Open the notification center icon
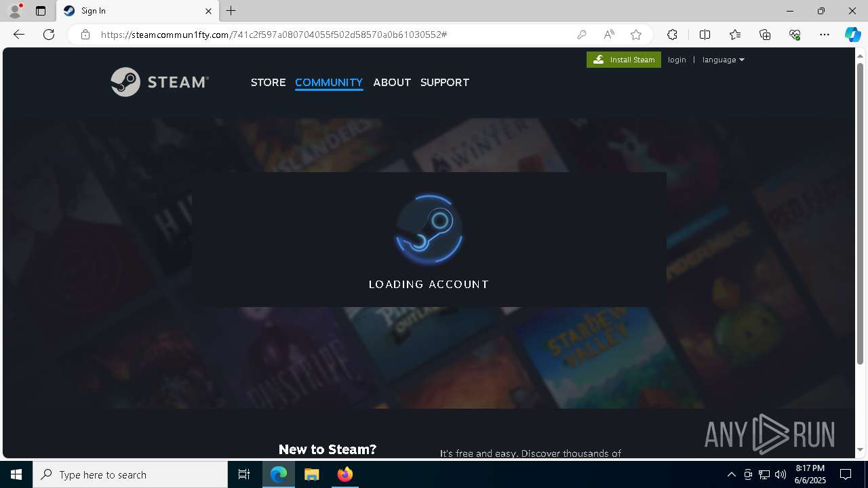 point(846,474)
